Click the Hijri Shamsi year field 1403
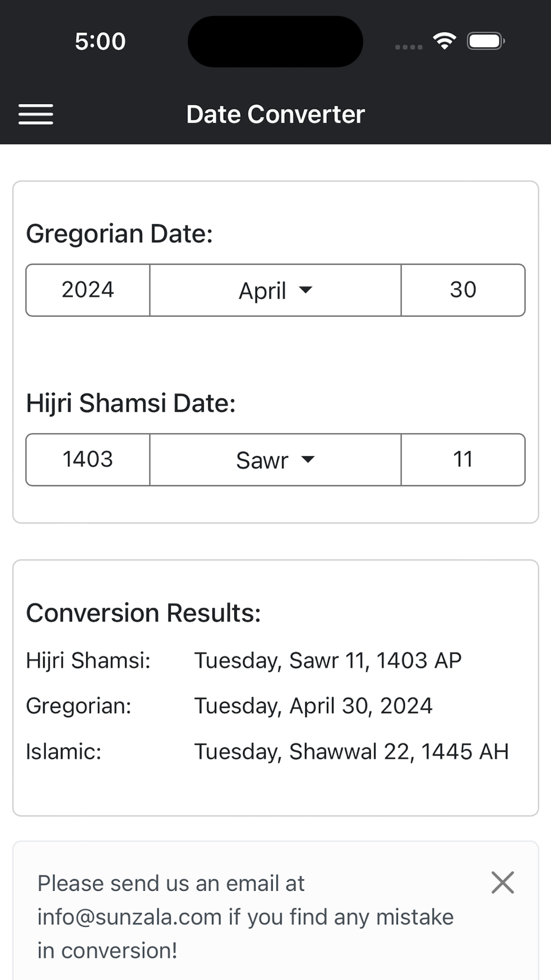The width and height of the screenshot is (551, 980). click(88, 460)
